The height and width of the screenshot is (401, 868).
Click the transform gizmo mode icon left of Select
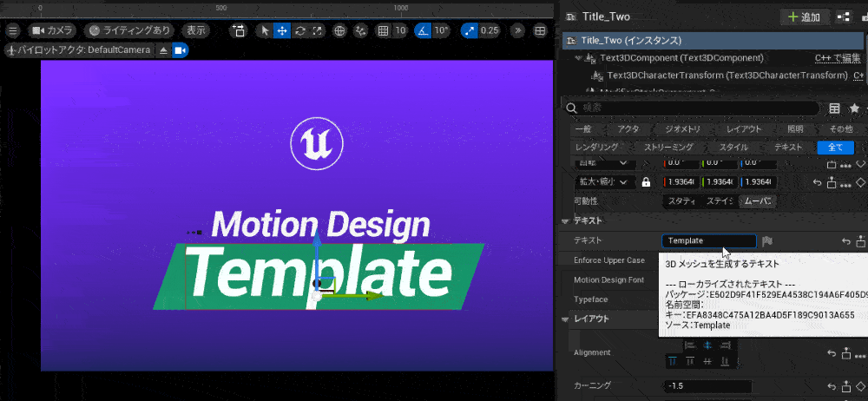[x=240, y=30]
